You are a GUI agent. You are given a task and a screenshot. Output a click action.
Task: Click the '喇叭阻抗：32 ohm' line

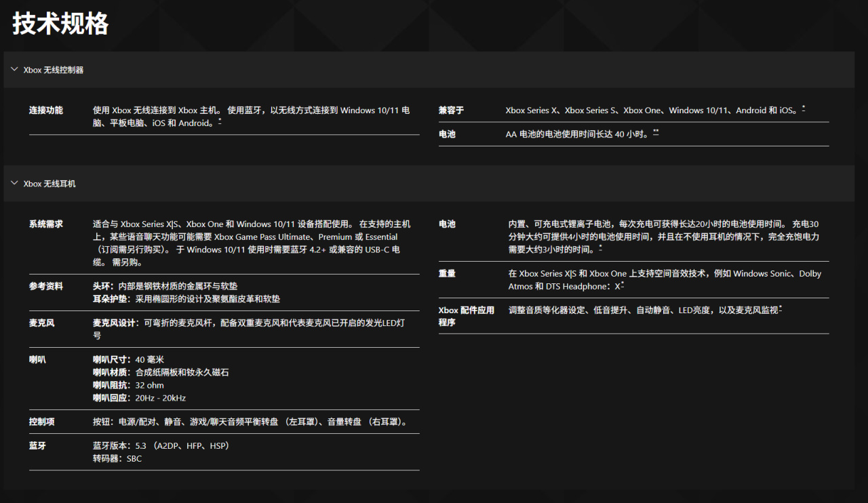128,386
